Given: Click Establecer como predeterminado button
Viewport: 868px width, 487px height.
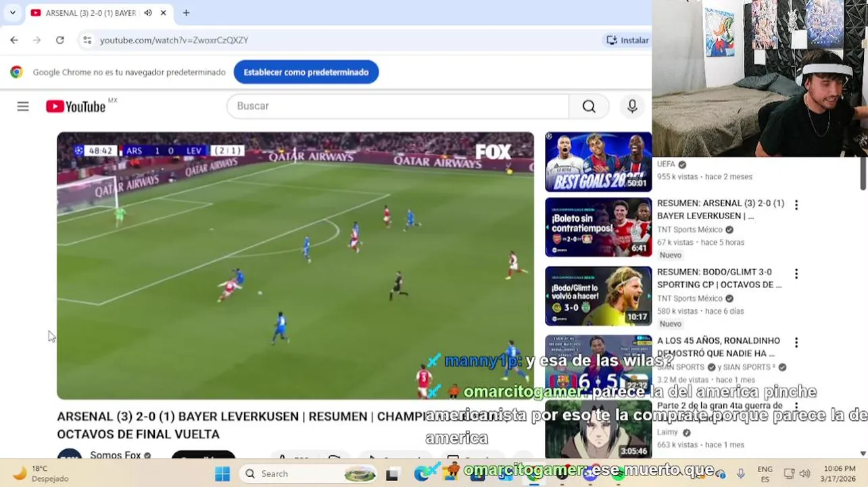Looking at the screenshot, I should 306,72.
